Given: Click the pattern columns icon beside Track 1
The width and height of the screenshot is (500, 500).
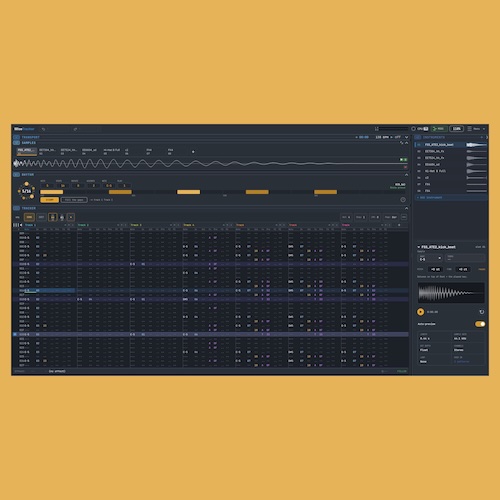Looking at the screenshot, I should [15, 225].
